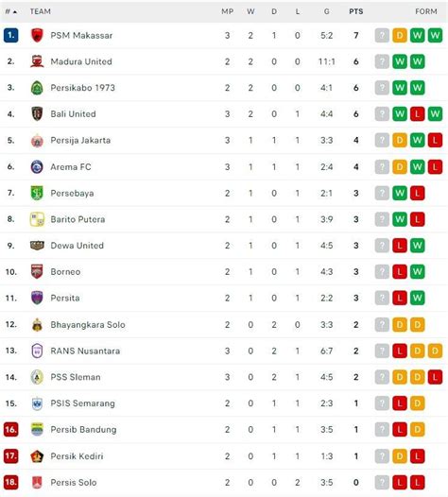Viewport: 448px width, 497px height.
Task: Click the Madura United team logo
Action: point(37,61)
